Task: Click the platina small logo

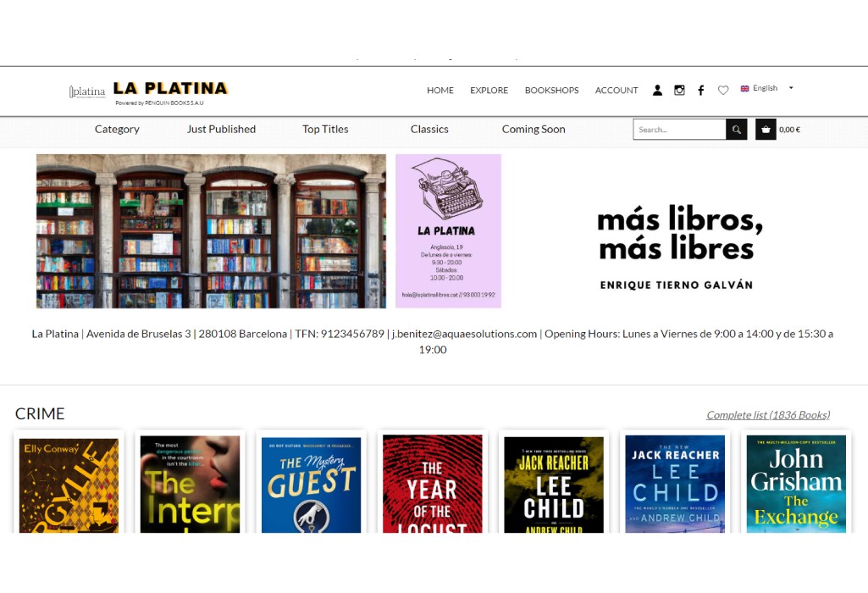Action: tap(87, 91)
